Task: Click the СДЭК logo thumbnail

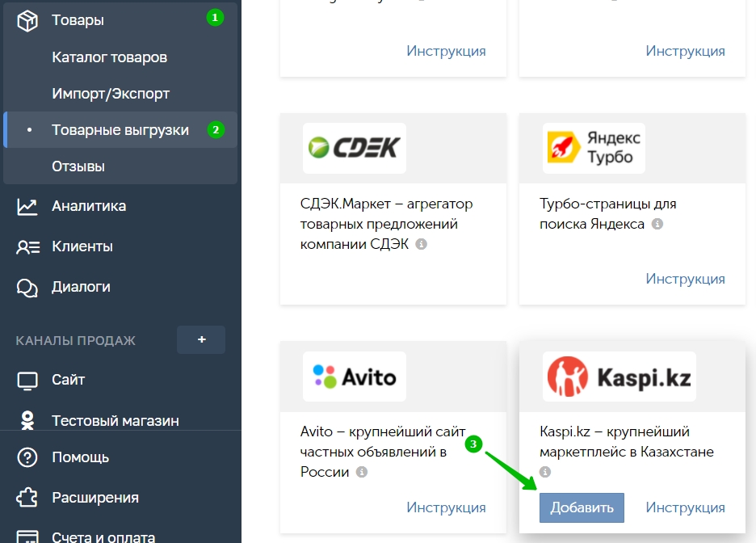Action: point(355,148)
